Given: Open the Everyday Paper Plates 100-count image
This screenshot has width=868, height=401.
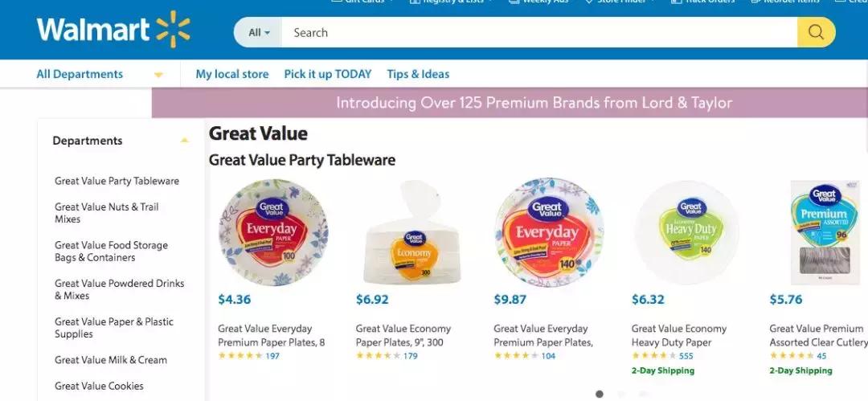Looking at the screenshot, I should point(273,232).
